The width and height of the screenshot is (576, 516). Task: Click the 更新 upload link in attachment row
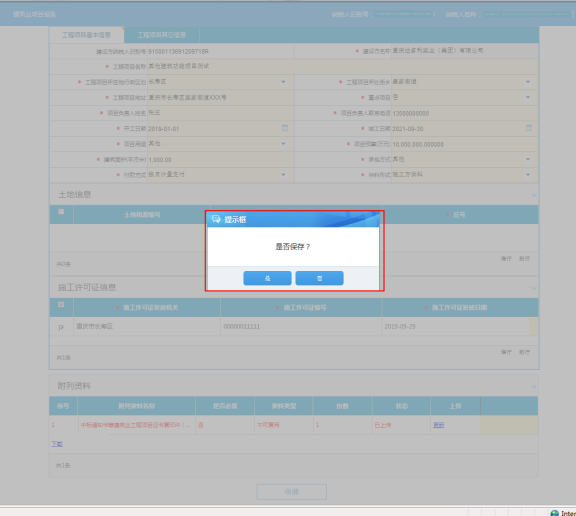pos(439,425)
